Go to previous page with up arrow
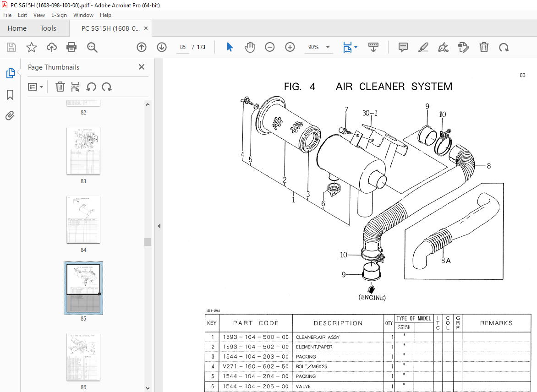The image size is (537, 392). click(x=142, y=47)
